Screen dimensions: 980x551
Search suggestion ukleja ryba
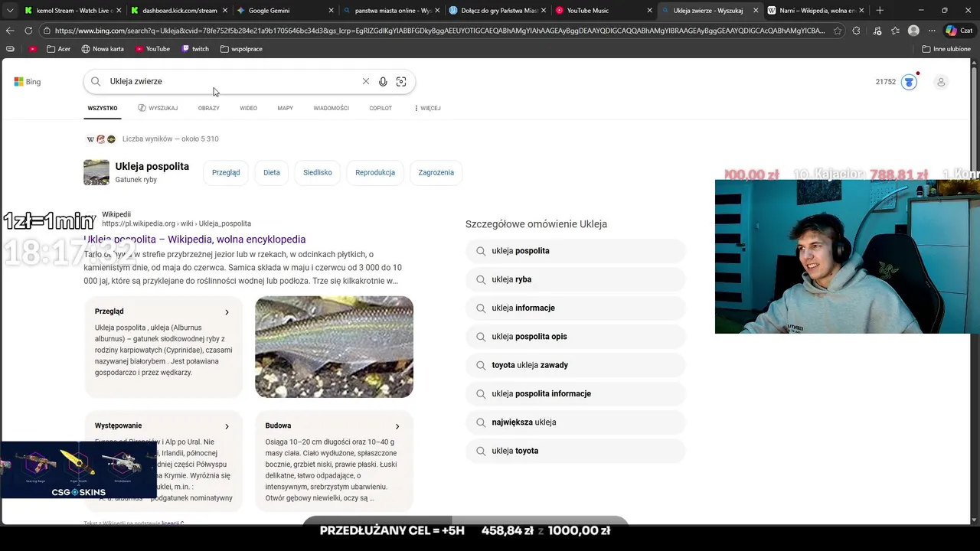576,279
